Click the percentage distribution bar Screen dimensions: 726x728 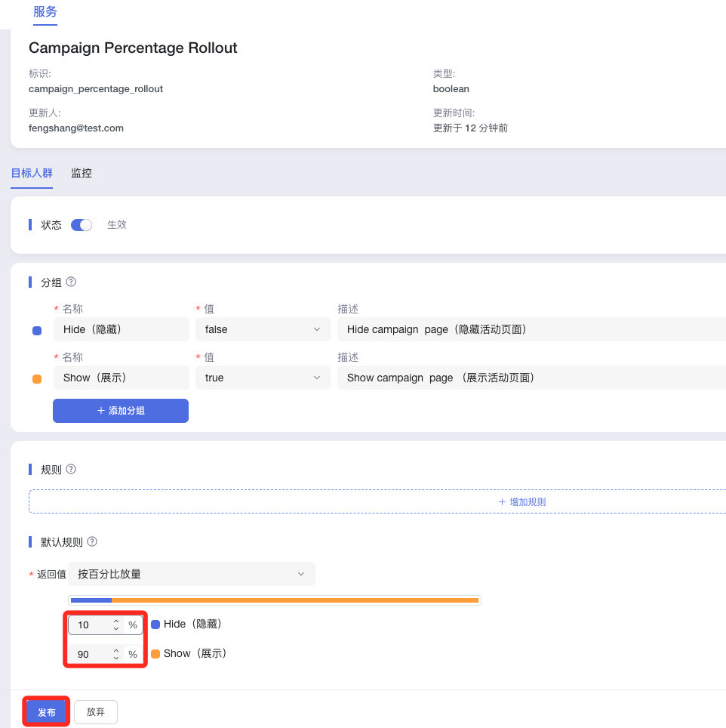tap(275, 600)
